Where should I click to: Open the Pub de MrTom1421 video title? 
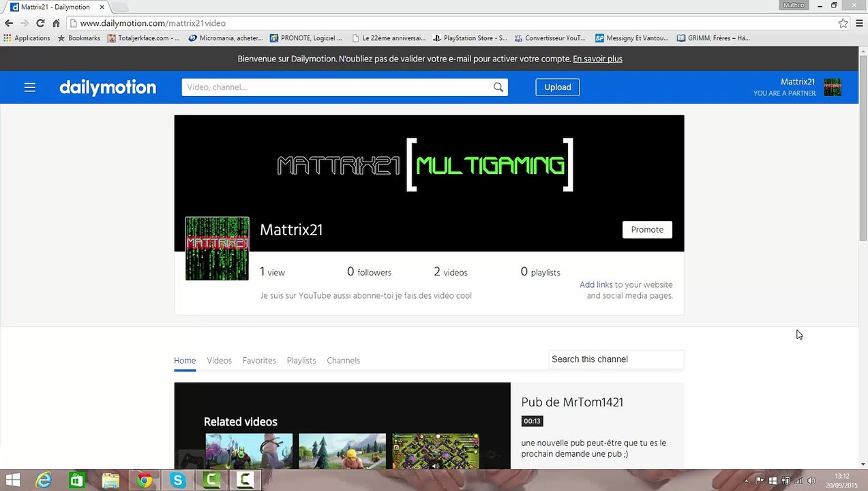click(572, 402)
